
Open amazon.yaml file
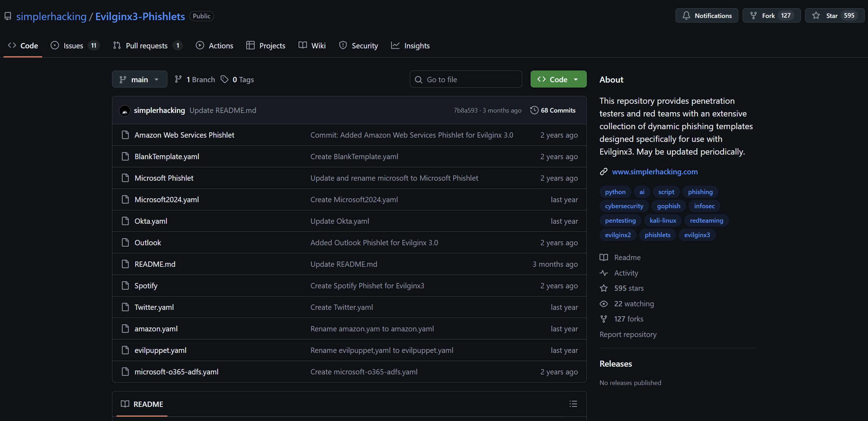point(156,329)
